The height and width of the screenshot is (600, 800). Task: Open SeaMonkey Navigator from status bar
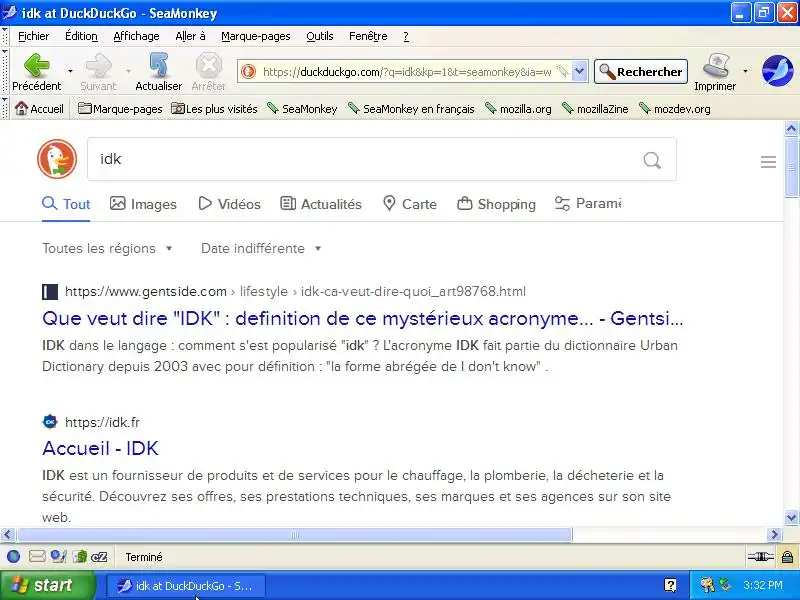click(x=14, y=557)
